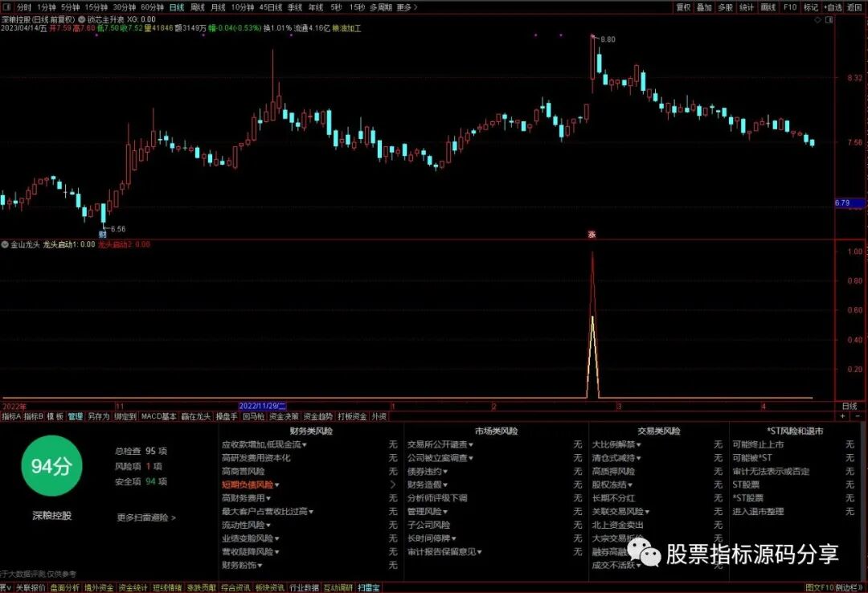Click the sidebar layout icon beside the diamond
The image size is (868, 593).
coord(829,20)
